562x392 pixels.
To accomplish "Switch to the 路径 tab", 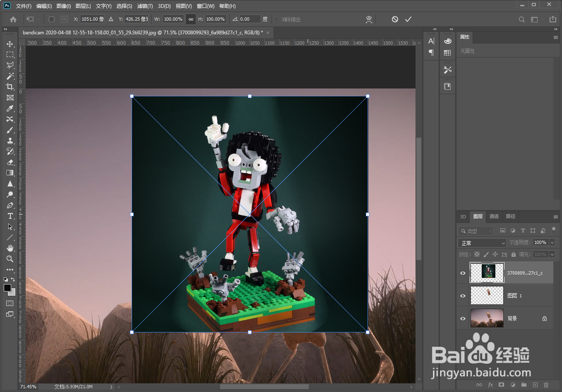I will click(x=511, y=216).
